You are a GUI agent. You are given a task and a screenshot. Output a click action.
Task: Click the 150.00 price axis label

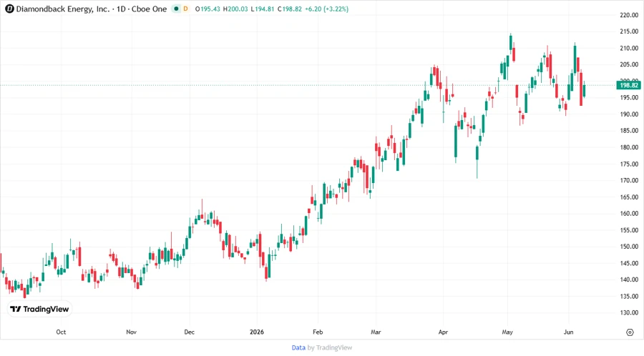coord(629,247)
